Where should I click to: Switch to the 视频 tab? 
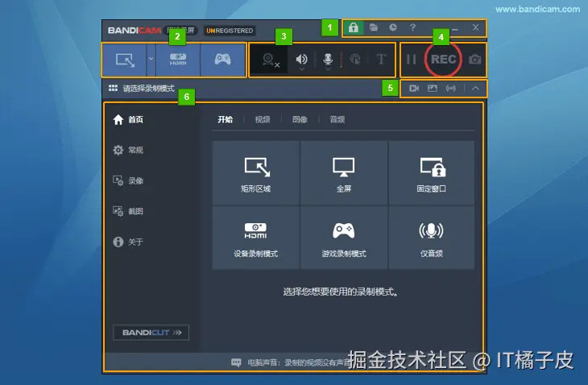click(x=263, y=119)
